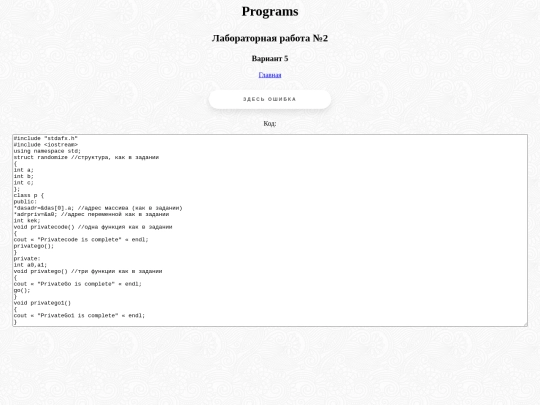
Task: Click the 'void privatego() //три функции' line
Action: [88, 271]
